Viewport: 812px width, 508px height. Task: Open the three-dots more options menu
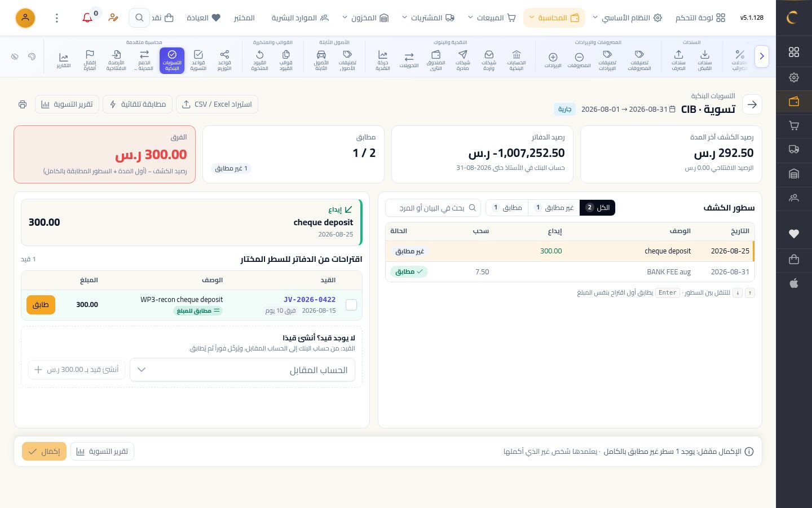(56, 18)
